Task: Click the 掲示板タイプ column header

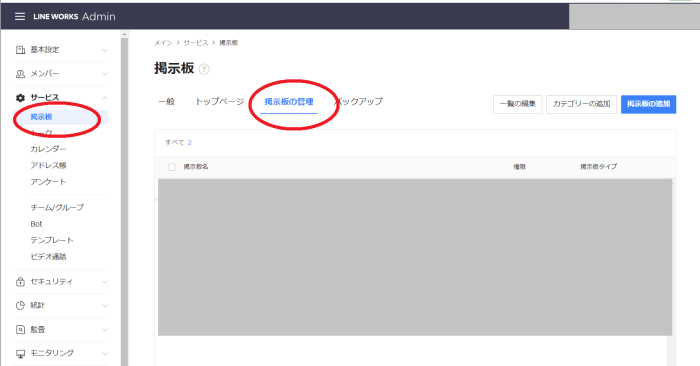Action: tap(598, 166)
